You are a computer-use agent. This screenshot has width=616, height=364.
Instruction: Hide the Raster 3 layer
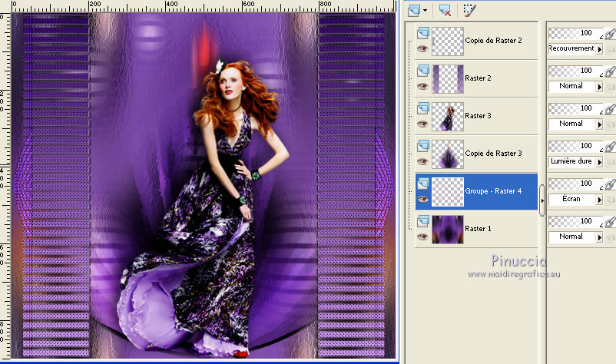[422, 124]
